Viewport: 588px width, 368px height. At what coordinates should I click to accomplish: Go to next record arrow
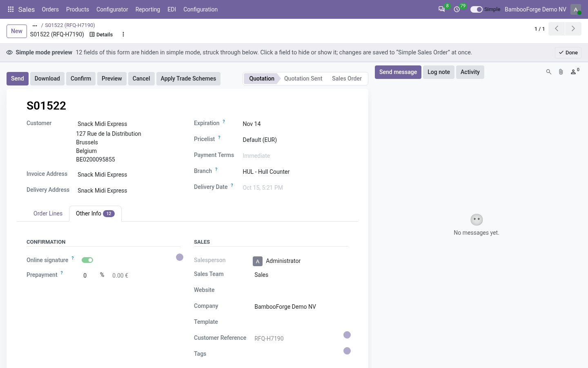(573, 29)
